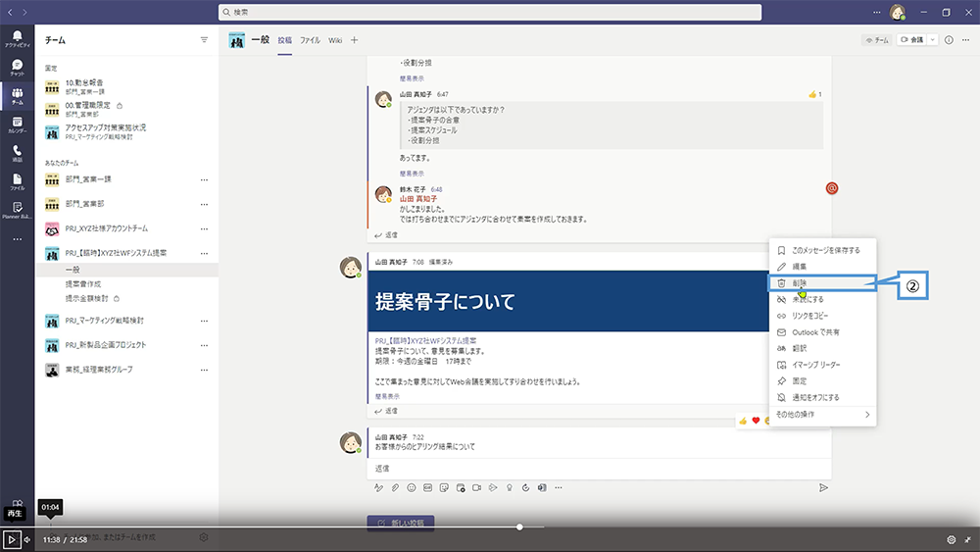Click the video player settings gear
The width and height of the screenshot is (980, 552).
pos(951,539)
